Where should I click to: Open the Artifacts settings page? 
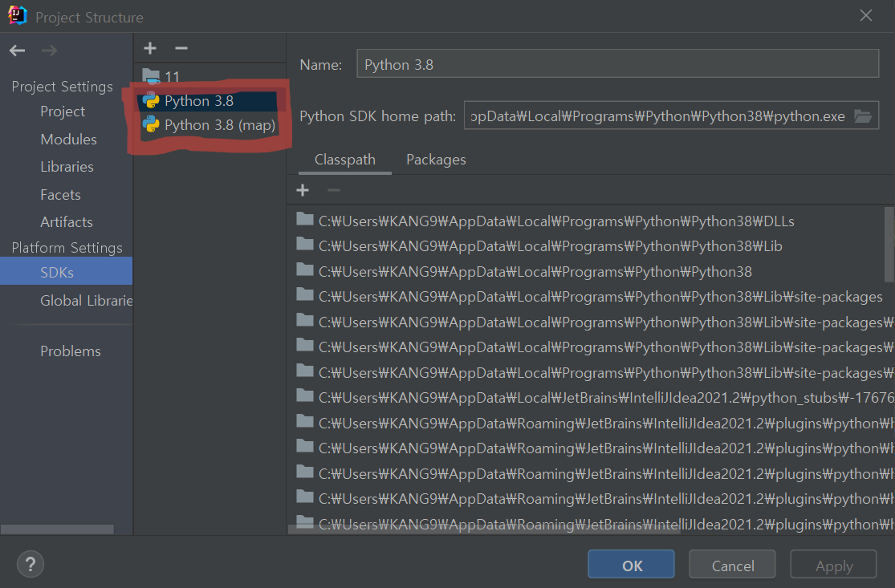coord(66,222)
